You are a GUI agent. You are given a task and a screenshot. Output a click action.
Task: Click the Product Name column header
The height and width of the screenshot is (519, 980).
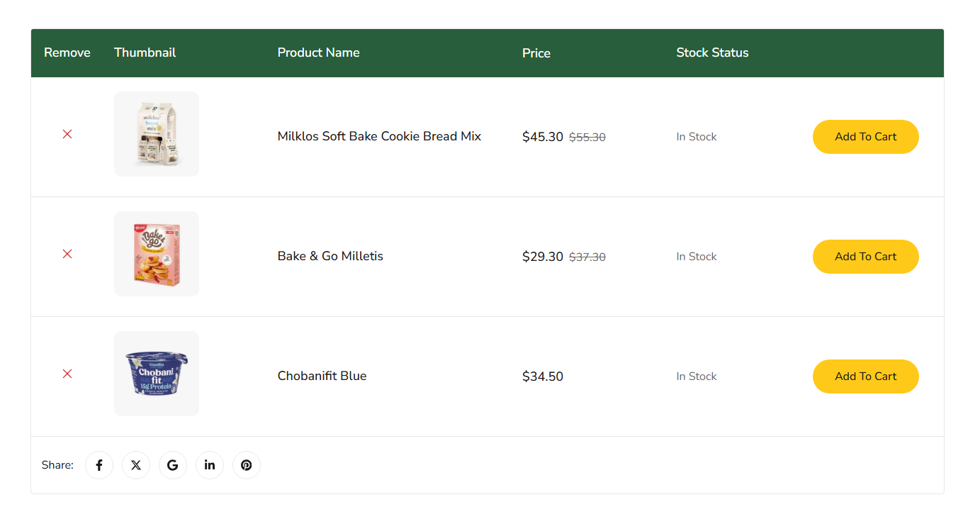pos(319,52)
